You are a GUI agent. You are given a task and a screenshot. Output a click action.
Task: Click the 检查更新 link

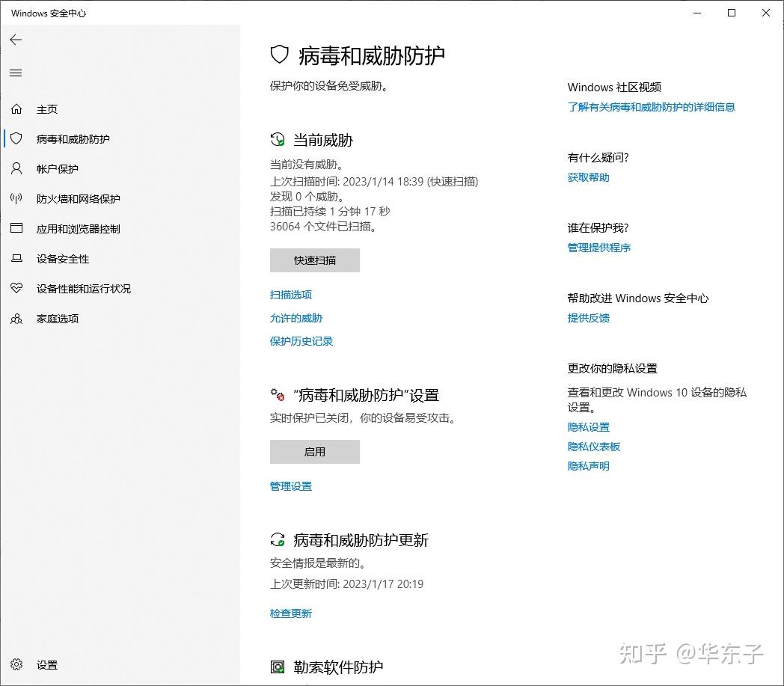point(291,613)
